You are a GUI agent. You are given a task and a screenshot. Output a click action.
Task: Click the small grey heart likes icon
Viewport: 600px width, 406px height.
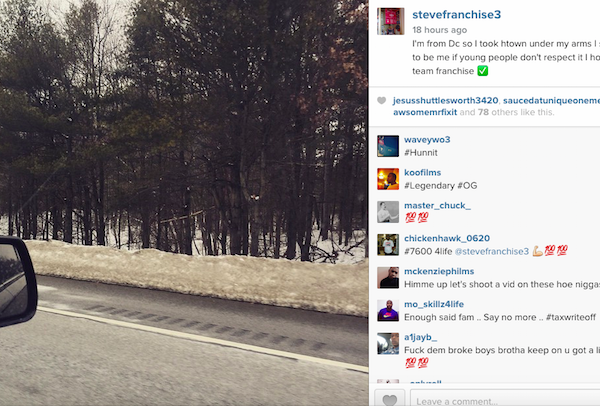click(x=382, y=100)
